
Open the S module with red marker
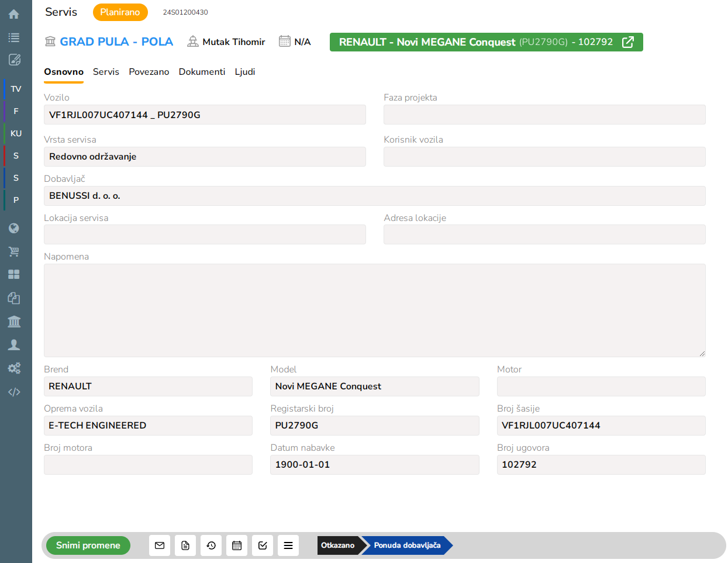16,156
